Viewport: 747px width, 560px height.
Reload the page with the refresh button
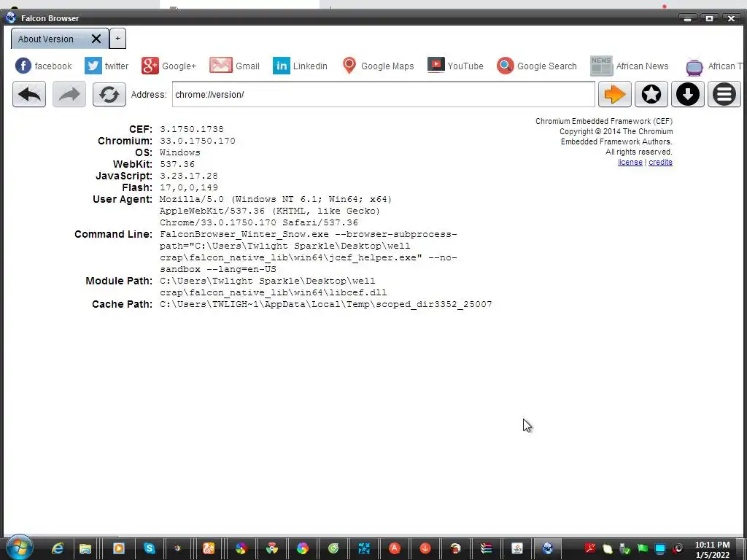click(109, 94)
